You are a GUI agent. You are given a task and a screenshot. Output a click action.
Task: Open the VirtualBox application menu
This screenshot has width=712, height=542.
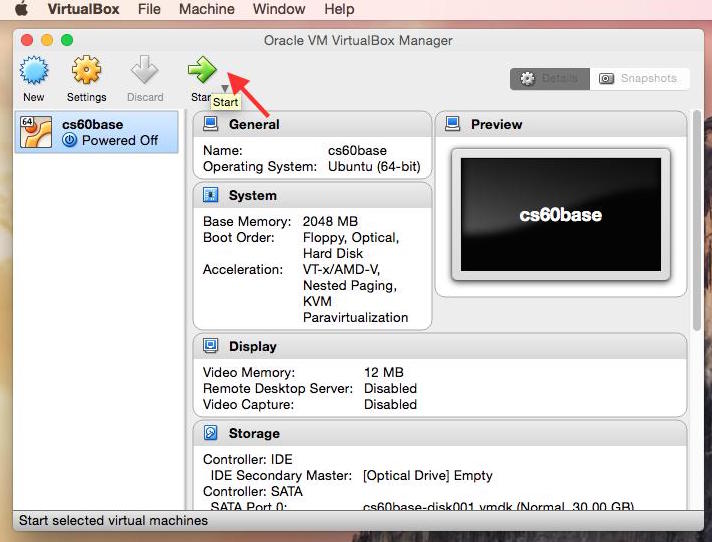click(x=84, y=9)
